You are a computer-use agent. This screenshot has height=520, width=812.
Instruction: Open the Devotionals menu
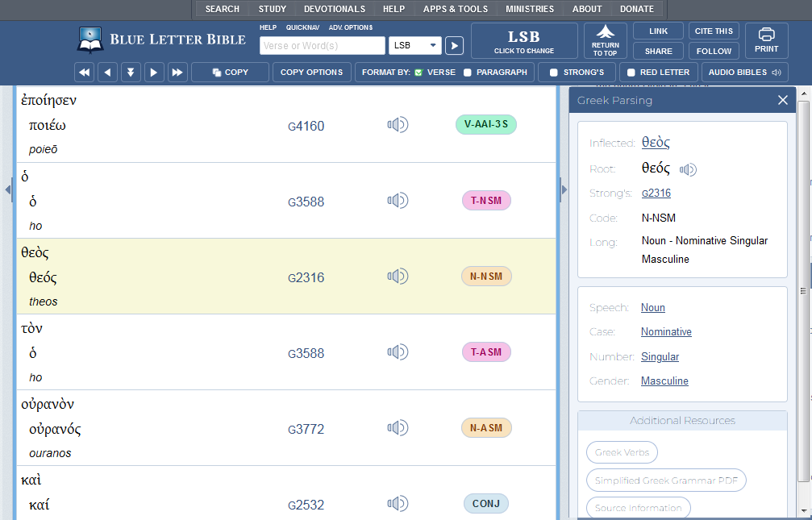(335, 10)
